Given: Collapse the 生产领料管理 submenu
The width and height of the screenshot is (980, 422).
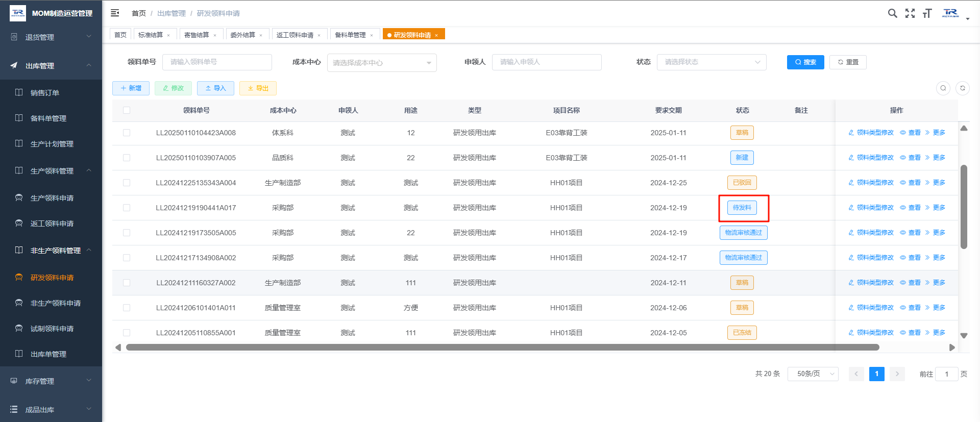Looking at the screenshot, I should (51, 171).
